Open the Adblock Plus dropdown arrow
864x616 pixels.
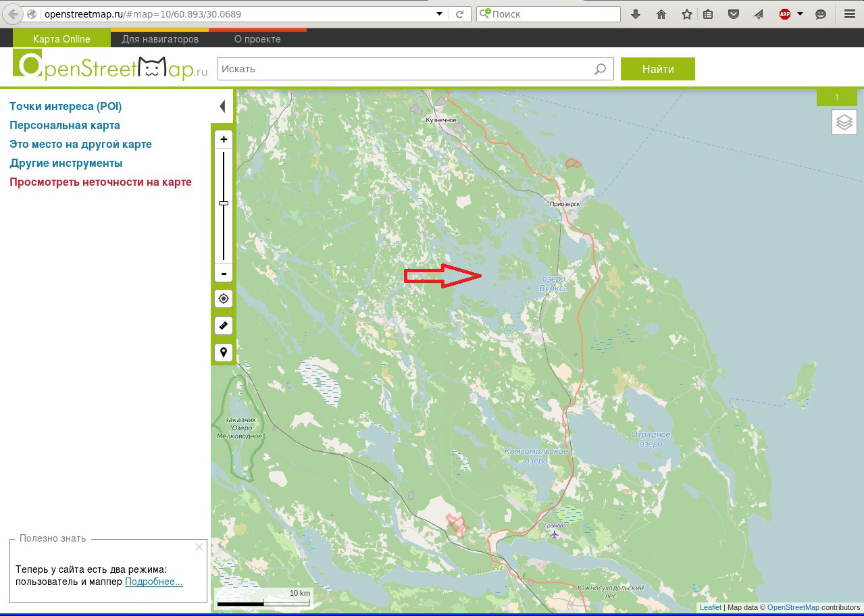[x=800, y=14]
